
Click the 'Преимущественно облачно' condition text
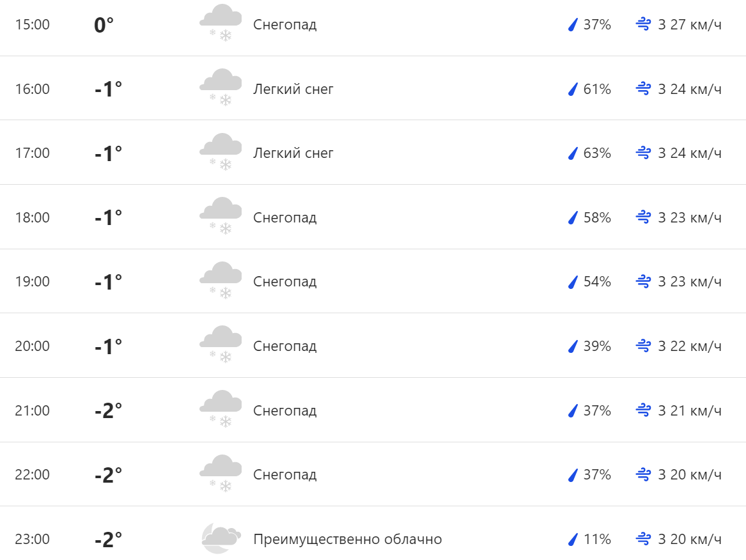(x=347, y=540)
